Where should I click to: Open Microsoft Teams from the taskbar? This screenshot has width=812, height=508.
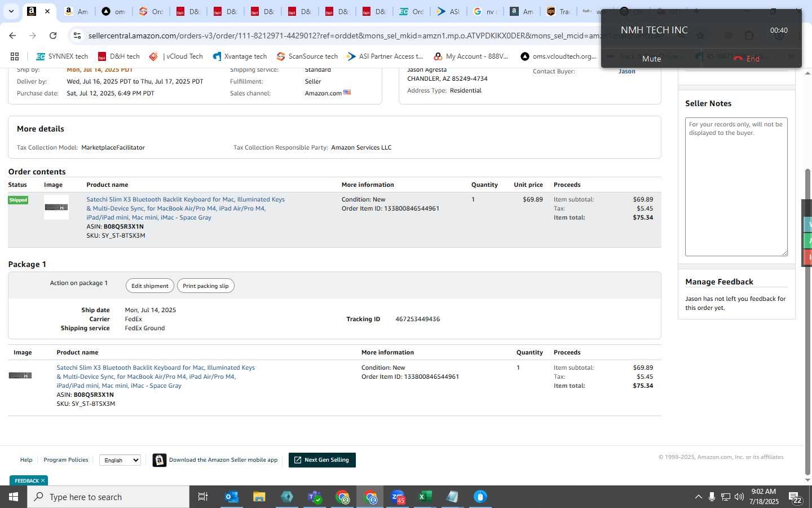pyautogui.click(x=315, y=497)
